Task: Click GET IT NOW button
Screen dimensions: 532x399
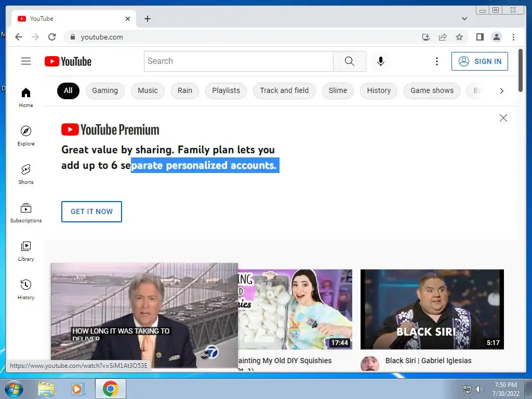Action: (x=91, y=211)
